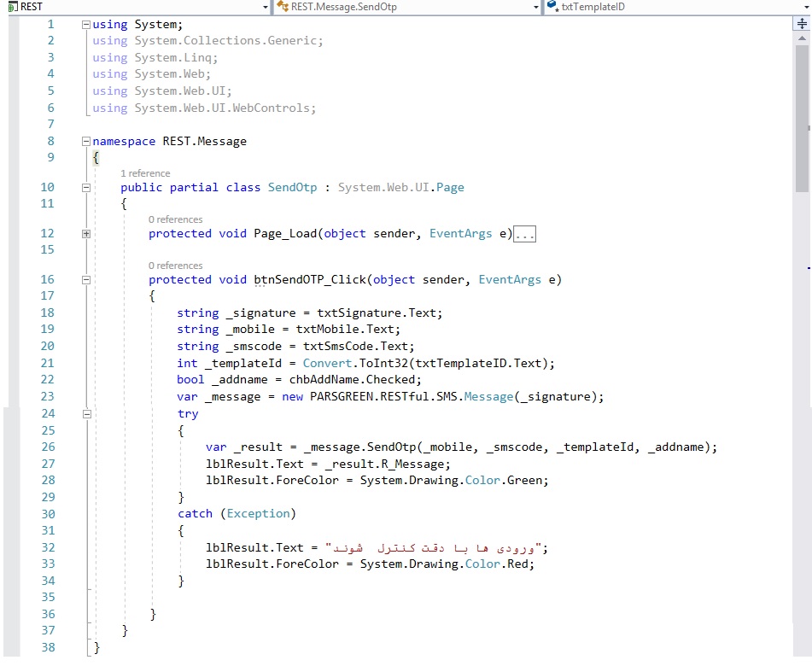Open '0 references' link above Page_Load
The height and width of the screenshot is (666, 812).
tap(175, 219)
